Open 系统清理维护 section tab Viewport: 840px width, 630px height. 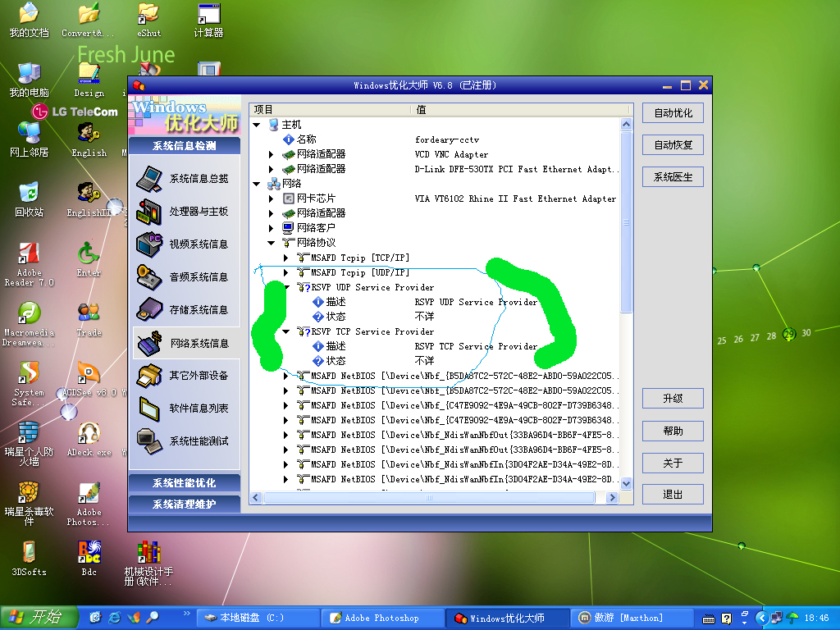coord(185,504)
